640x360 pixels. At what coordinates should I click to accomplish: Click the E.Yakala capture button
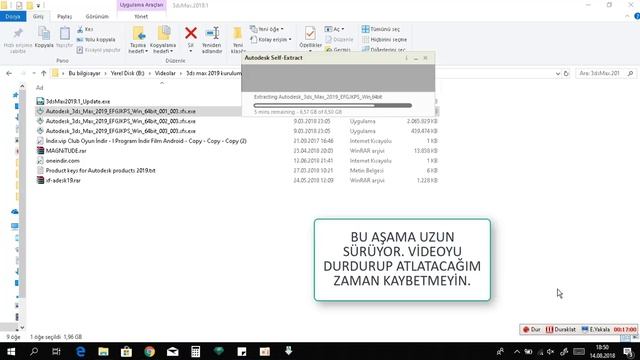click(x=596, y=329)
